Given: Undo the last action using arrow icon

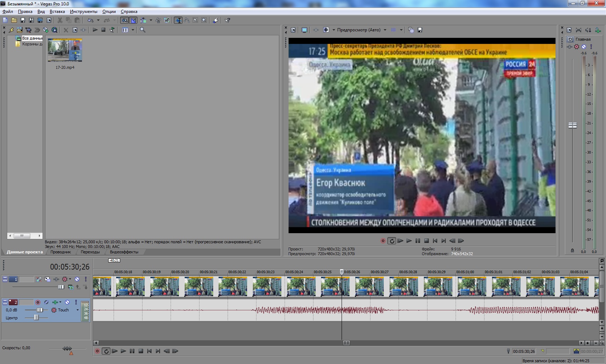Looking at the screenshot, I should coord(90,20).
